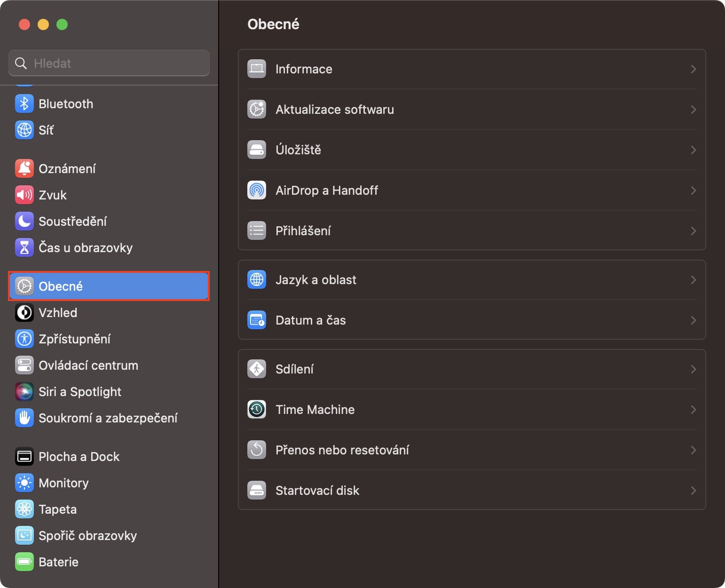Click the AirDrop a Handoff icon
Viewport: 725px width, 588px height.
click(x=257, y=191)
